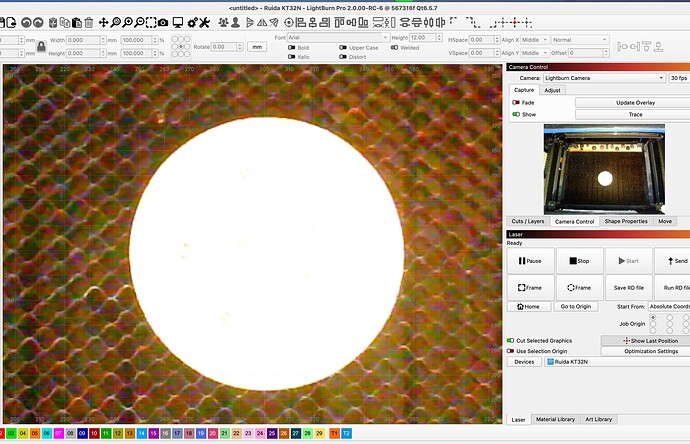Select the Pan/Move view tool icon
This screenshot has height=444, width=690.
pos(103,22)
